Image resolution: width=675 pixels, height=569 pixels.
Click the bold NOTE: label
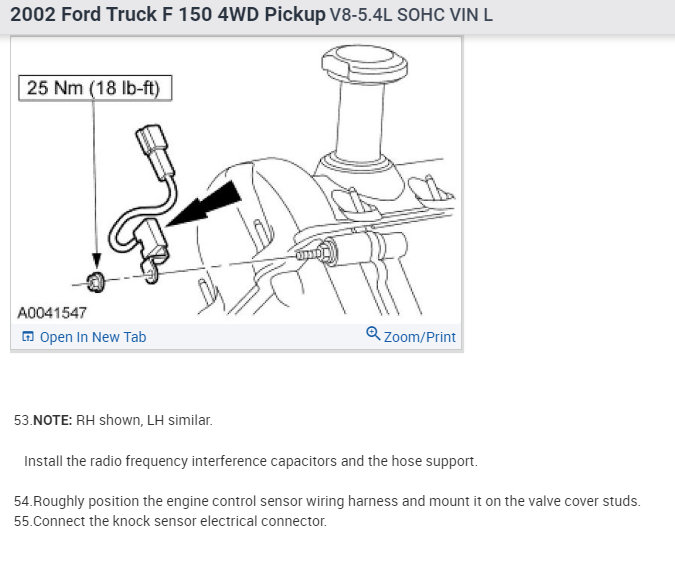[53, 420]
